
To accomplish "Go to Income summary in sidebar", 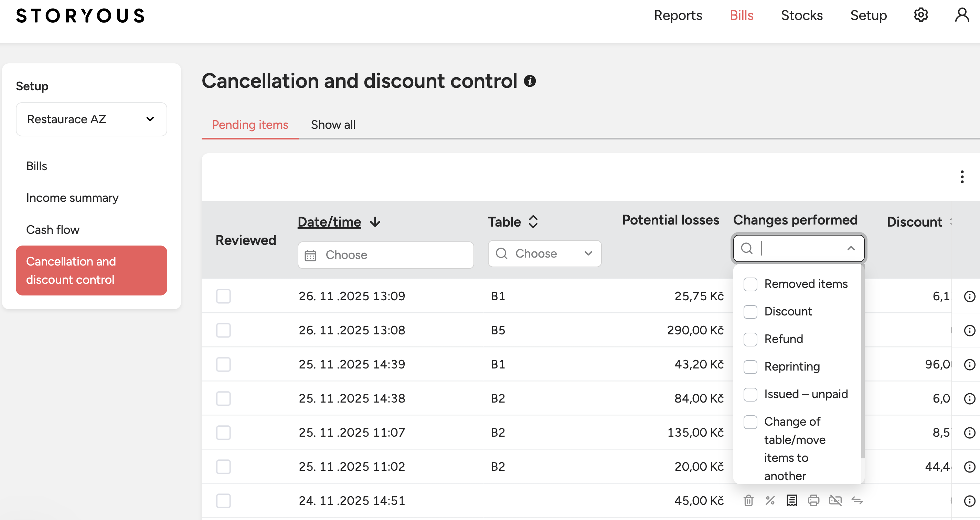I will [x=72, y=198].
